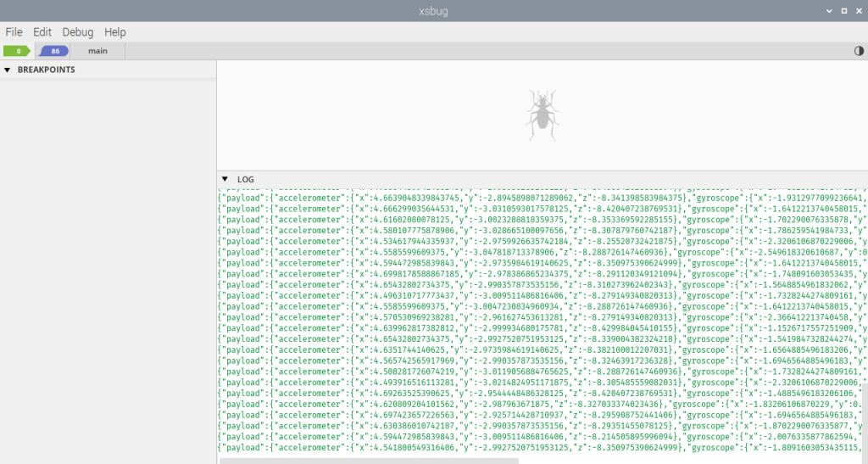Click the horizontal log scrollbar thumb

pos(370,461)
